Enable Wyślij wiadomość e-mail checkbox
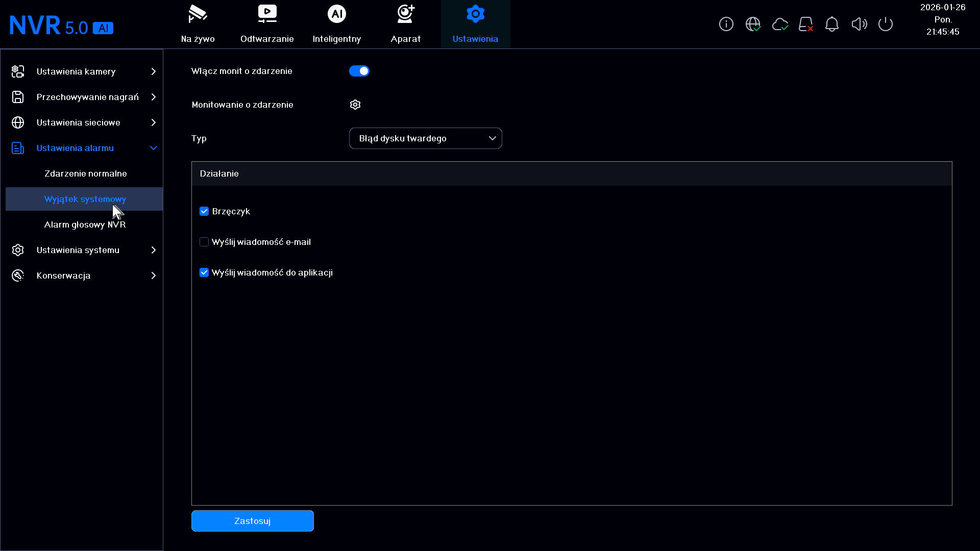The height and width of the screenshot is (551, 980). click(204, 242)
